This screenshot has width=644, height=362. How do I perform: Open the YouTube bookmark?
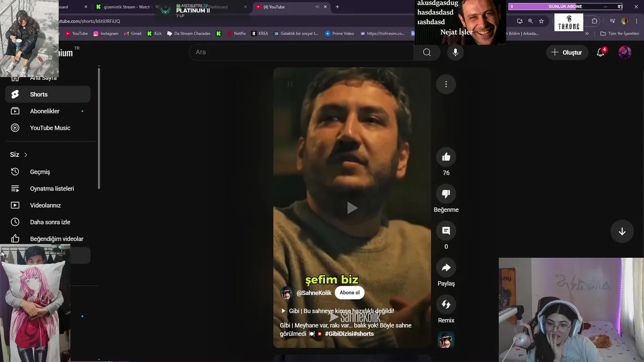pyautogui.click(x=76, y=34)
